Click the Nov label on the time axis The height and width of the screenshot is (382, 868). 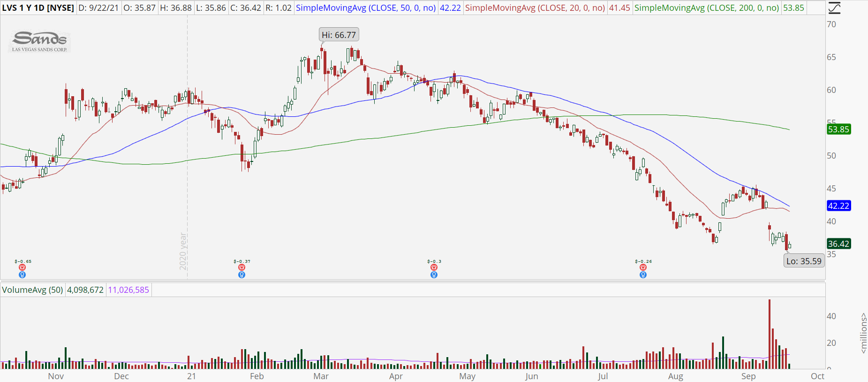tap(56, 376)
